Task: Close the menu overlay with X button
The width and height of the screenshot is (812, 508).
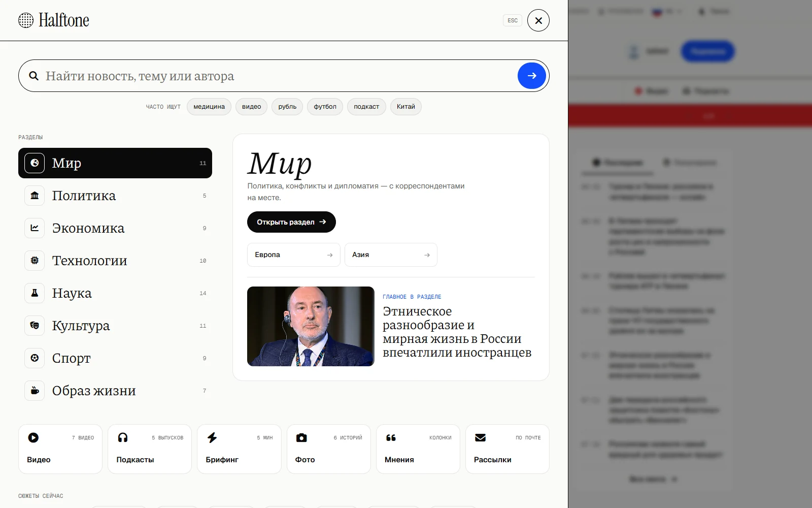Action: 538,20
